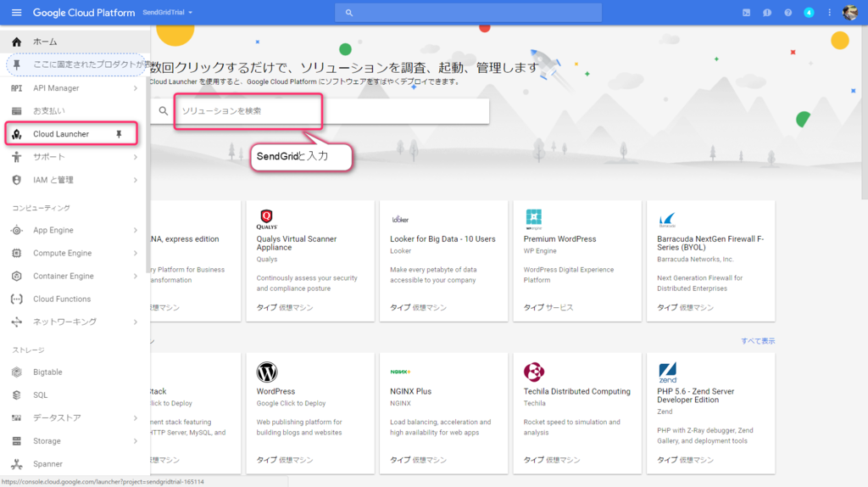Image resolution: width=868 pixels, height=487 pixels.
Task: Open the notifications badge icon
Action: (x=809, y=12)
